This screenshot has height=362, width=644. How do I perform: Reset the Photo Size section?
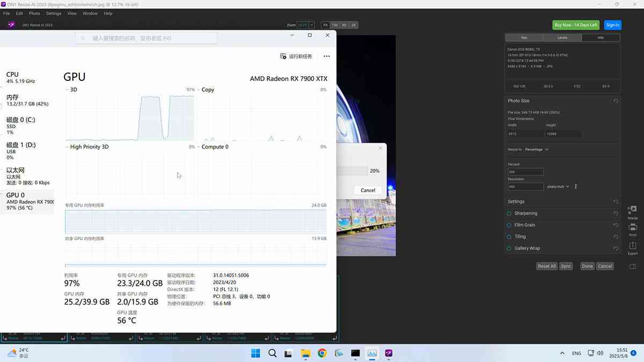[x=616, y=101]
